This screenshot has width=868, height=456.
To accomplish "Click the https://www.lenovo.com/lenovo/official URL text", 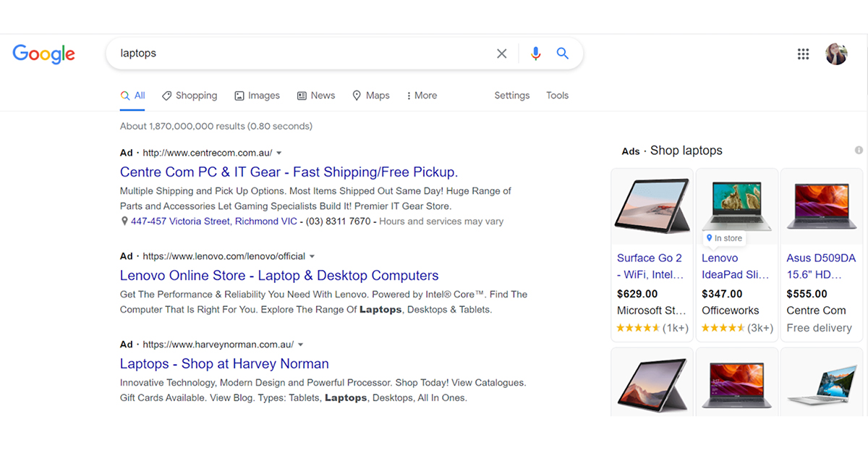I will pyautogui.click(x=224, y=256).
